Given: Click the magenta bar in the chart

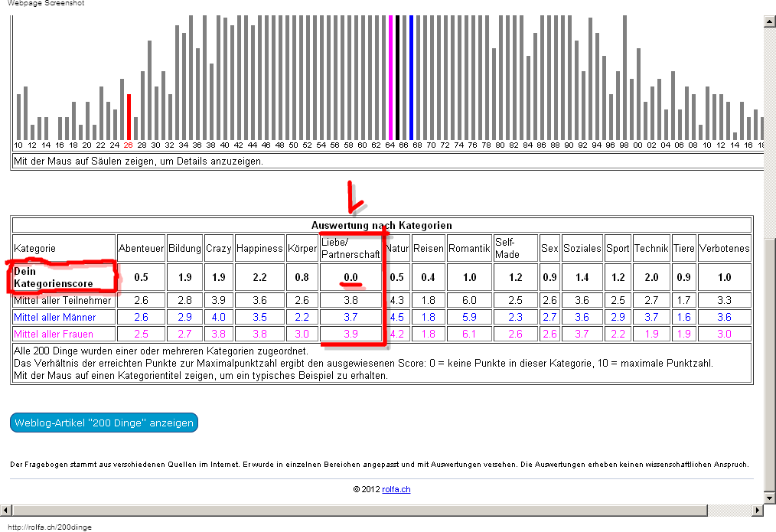Looking at the screenshot, I should [390, 78].
